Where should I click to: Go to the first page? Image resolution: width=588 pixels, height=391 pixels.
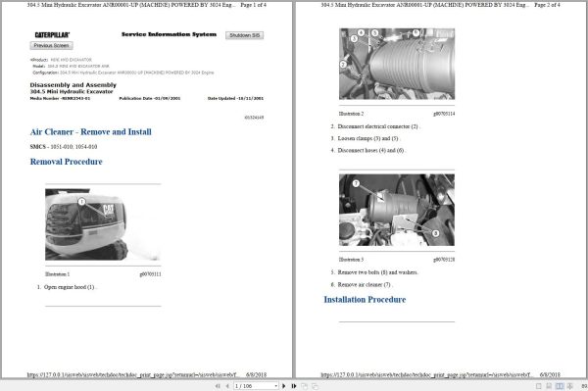pos(218,386)
